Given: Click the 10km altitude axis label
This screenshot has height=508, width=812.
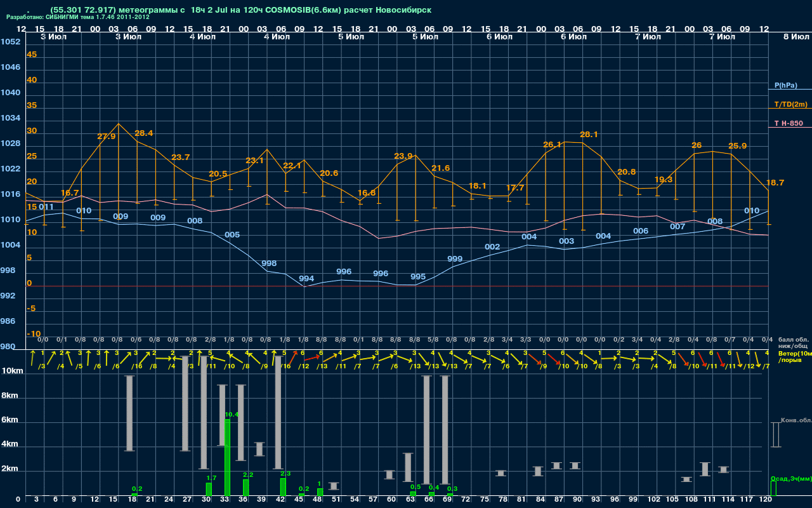Looking at the screenshot, I should tap(13, 371).
